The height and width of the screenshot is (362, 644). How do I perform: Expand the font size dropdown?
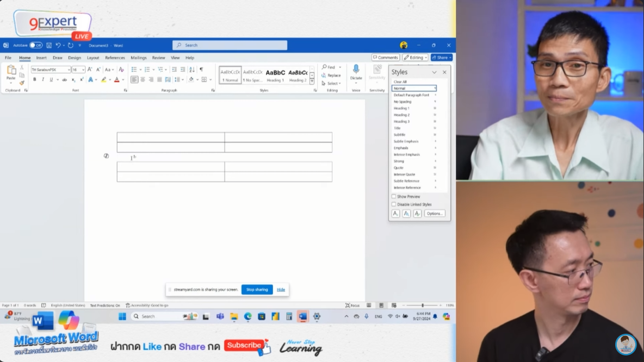point(83,70)
